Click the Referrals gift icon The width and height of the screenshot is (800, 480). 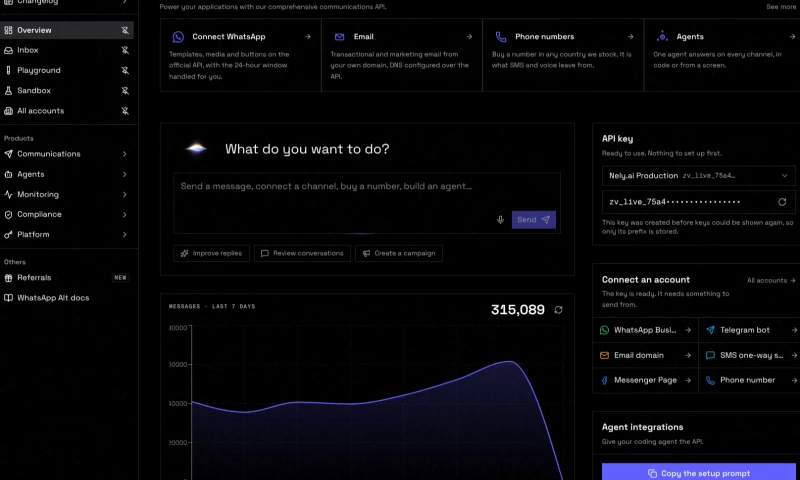point(8,278)
